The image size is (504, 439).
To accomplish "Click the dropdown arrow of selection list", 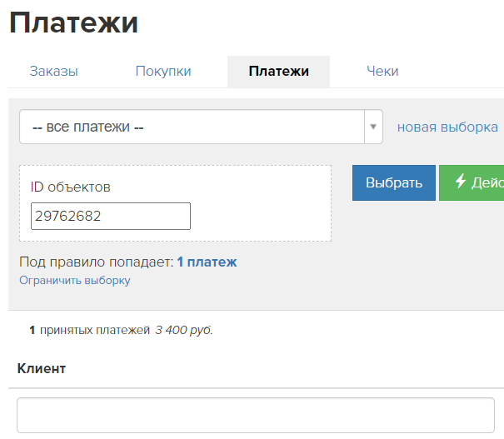I will click(373, 127).
